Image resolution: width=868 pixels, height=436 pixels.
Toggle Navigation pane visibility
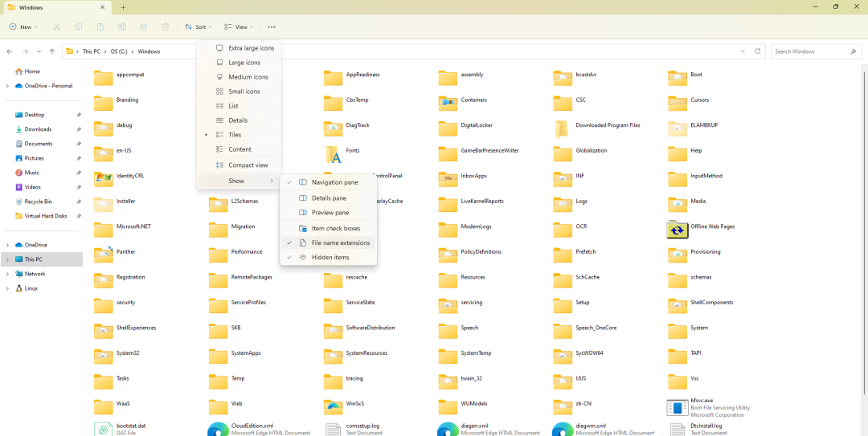pos(328,182)
